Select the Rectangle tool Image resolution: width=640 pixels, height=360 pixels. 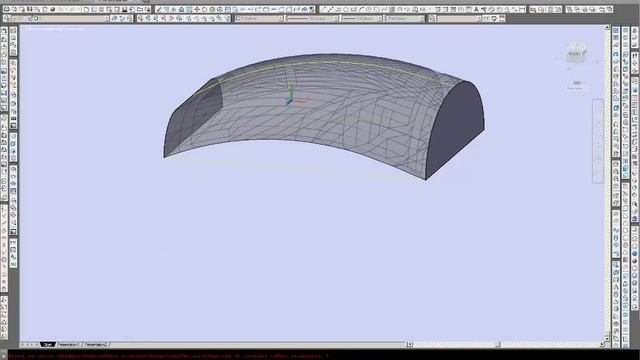click(353, 9)
